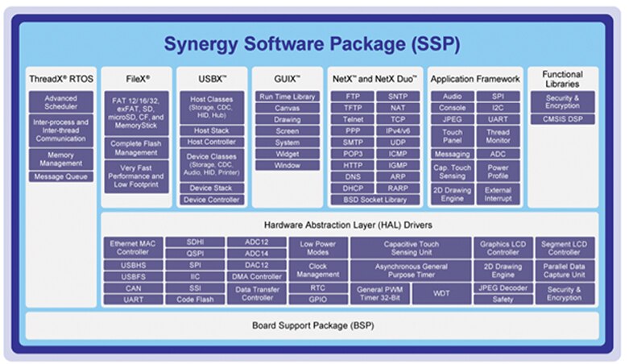The width and height of the screenshot is (629, 364).
Task: Click the Board Support Package (BSP) bar
Action: [x=312, y=325]
